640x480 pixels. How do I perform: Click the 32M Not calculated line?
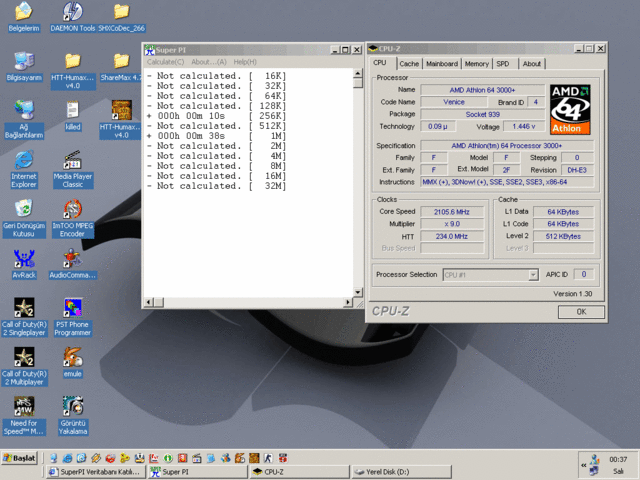216,186
